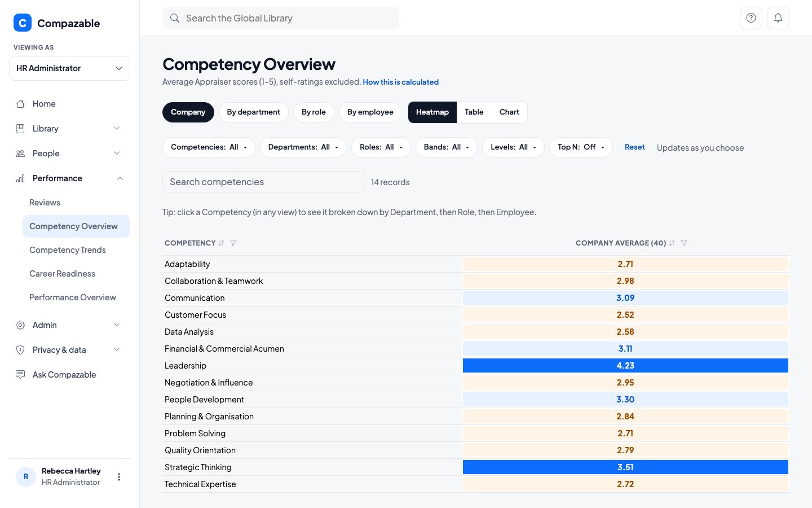812x508 pixels.
Task: Open Financial & Commercial Acumen row
Action: click(x=475, y=349)
